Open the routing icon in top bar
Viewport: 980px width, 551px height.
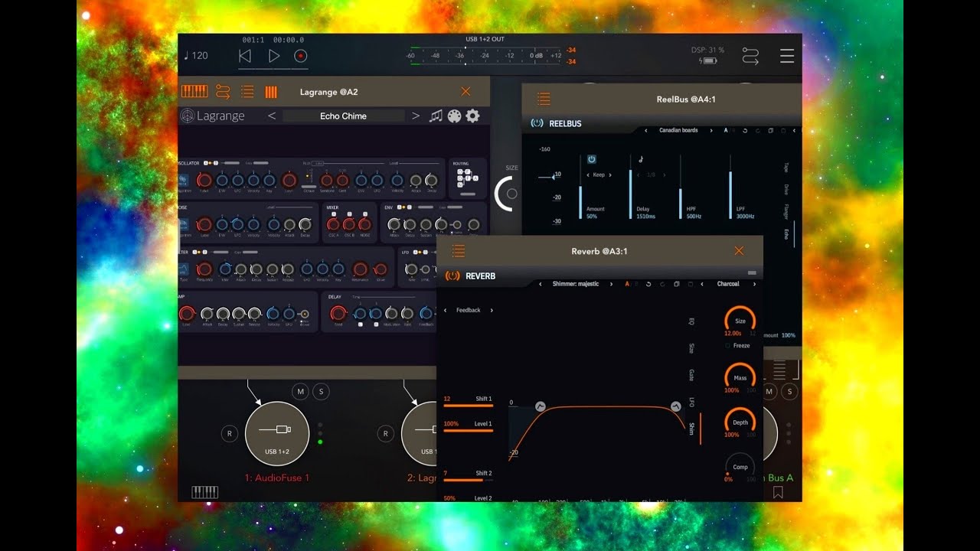[750, 56]
